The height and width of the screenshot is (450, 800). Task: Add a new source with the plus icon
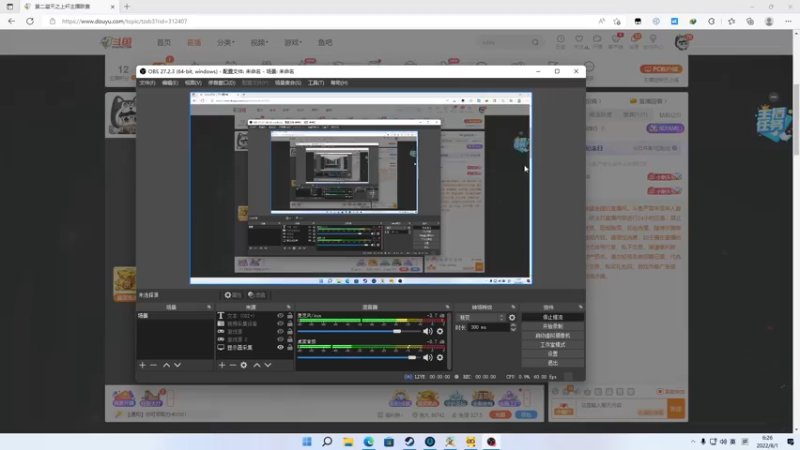coord(222,365)
